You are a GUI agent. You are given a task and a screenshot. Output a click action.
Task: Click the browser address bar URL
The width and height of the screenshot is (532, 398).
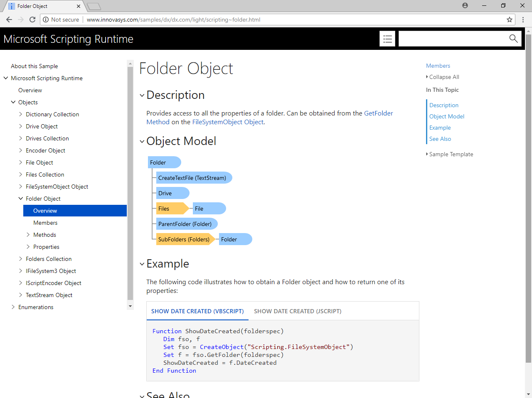point(173,20)
